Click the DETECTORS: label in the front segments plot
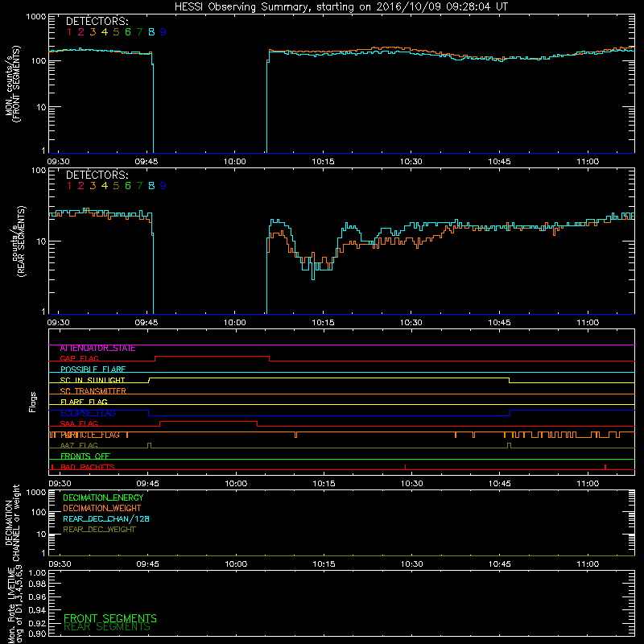 click(97, 21)
